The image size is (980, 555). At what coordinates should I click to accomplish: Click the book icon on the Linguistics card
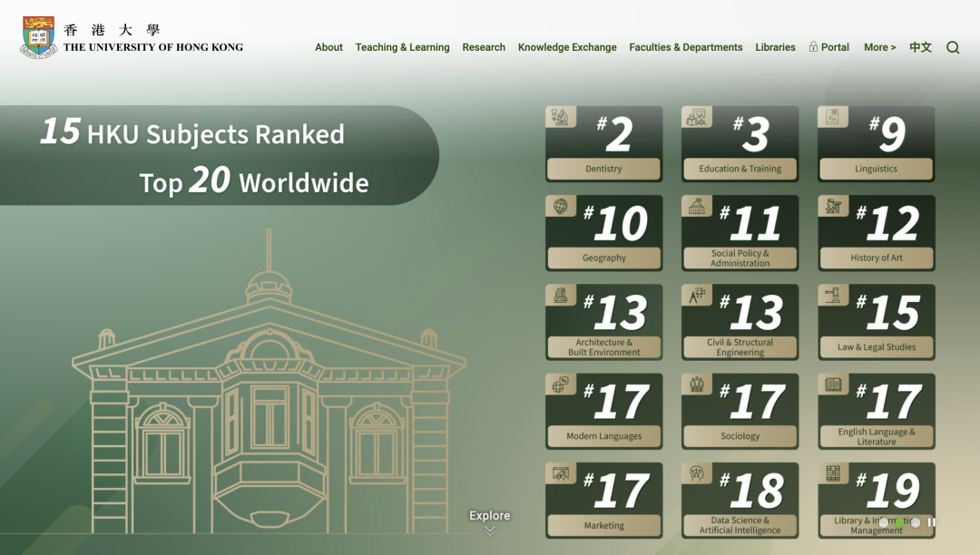(x=832, y=117)
